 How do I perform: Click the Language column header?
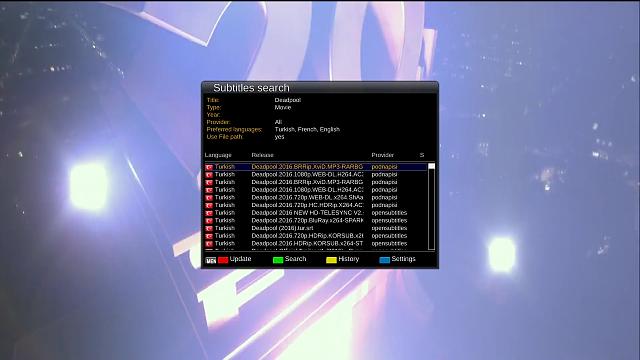(x=218, y=155)
